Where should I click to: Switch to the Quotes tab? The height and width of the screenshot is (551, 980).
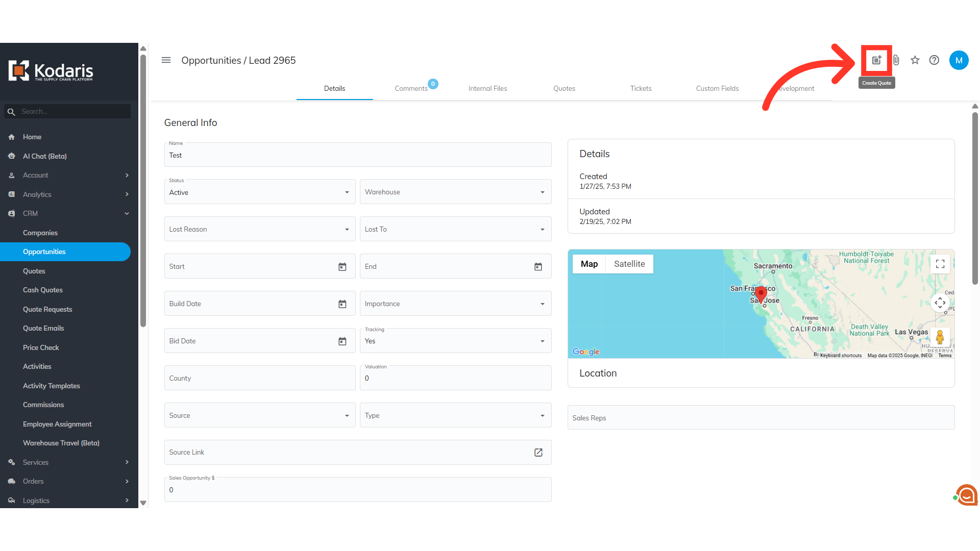pyautogui.click(x=564, y=88)
